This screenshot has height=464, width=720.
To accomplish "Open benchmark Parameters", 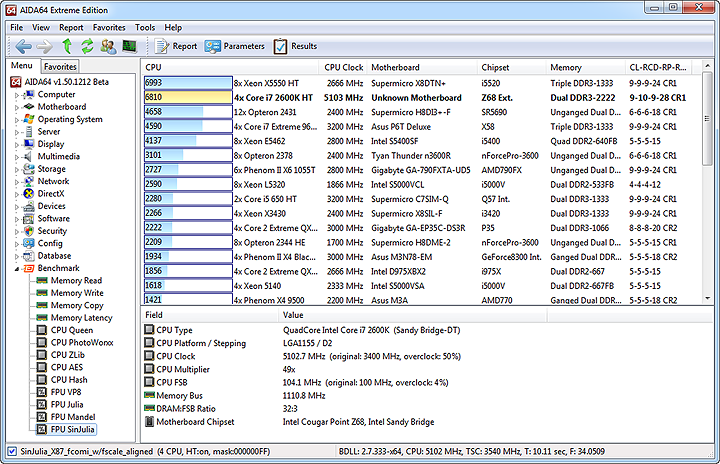I will pos(235,46).
